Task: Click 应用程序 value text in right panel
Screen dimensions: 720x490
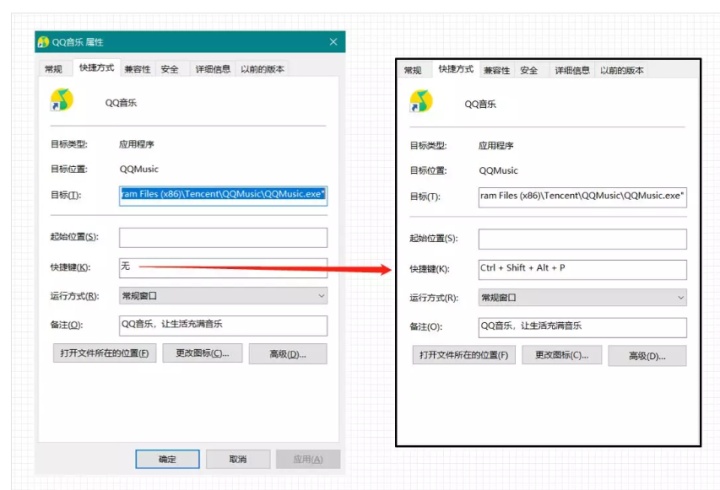Action: [496, 146]
